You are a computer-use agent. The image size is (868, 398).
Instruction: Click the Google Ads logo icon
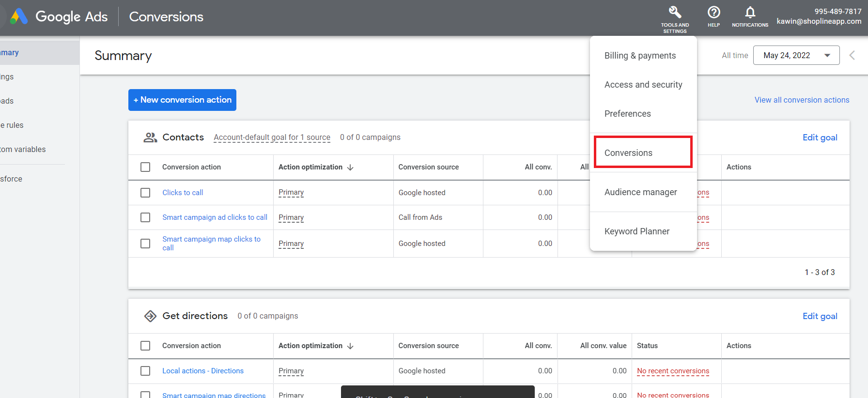[x=19, y=16]
